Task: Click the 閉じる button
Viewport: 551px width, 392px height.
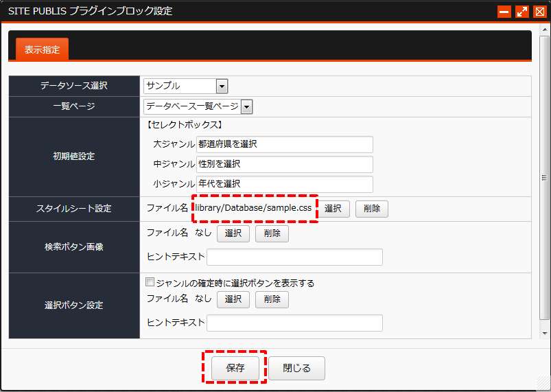Action: [296, 368]
